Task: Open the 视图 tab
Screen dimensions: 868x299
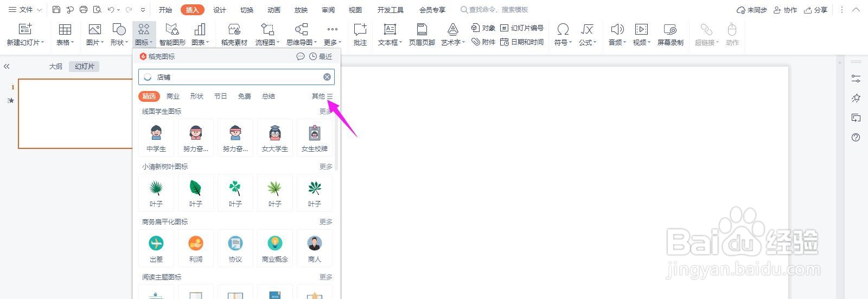Action: tap(355, 10)
